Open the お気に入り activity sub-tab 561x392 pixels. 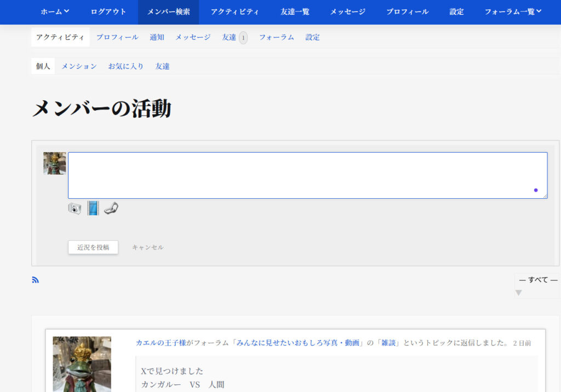tap(125, 66)
